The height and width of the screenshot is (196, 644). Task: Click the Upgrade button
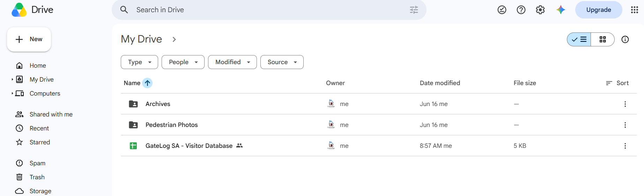coord(599,10)
